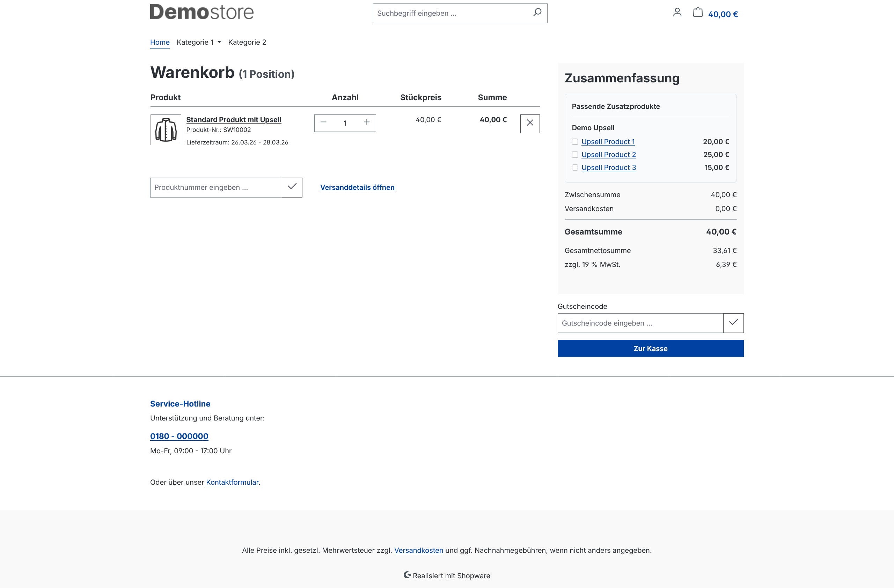Open the Upsell Product 2 link
This screenshot has width=894, height=588.
coord(609,155)
